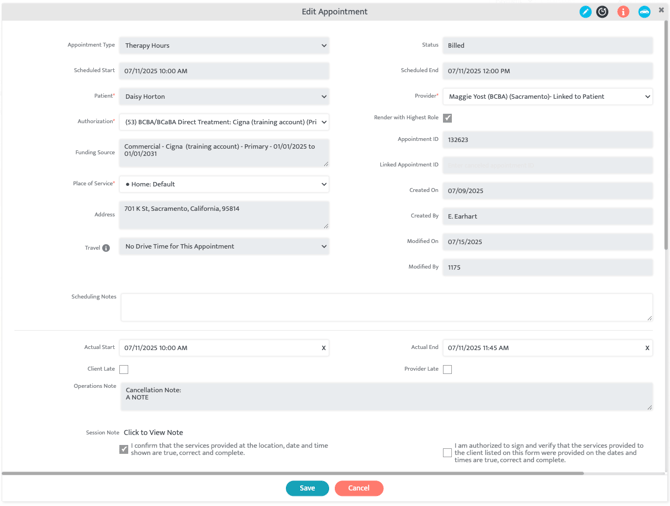
Task: Click the Save button
Action: [307, 488]
